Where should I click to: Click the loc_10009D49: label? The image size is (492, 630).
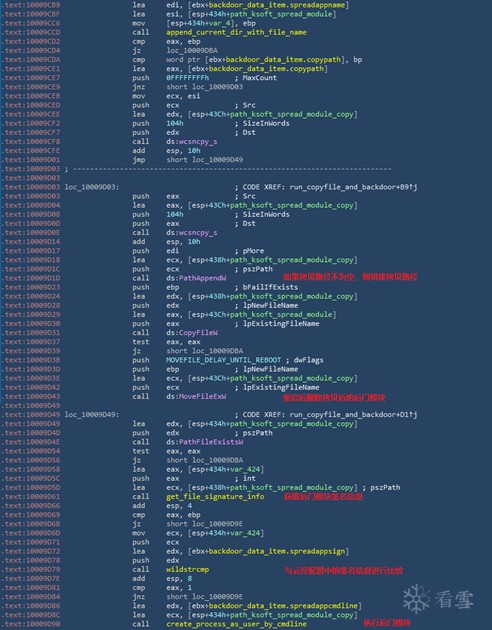click(92, 415)
